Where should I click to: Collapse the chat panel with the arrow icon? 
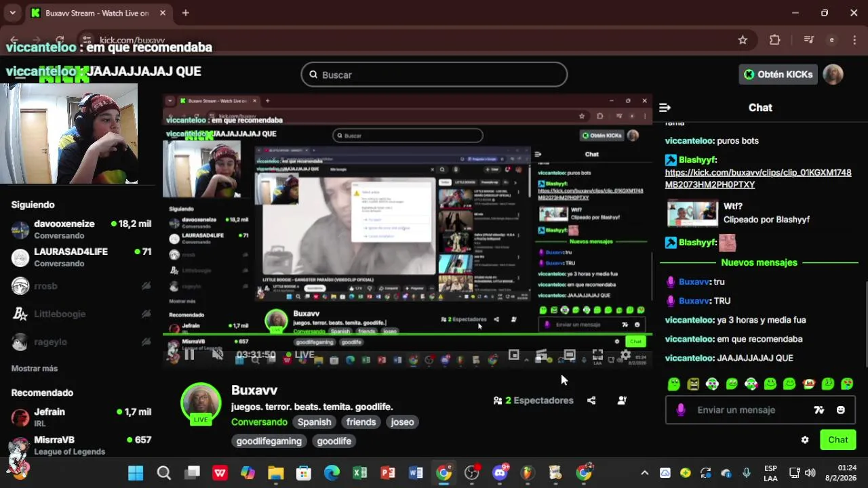pyautogui.click(x=665, y=108)
